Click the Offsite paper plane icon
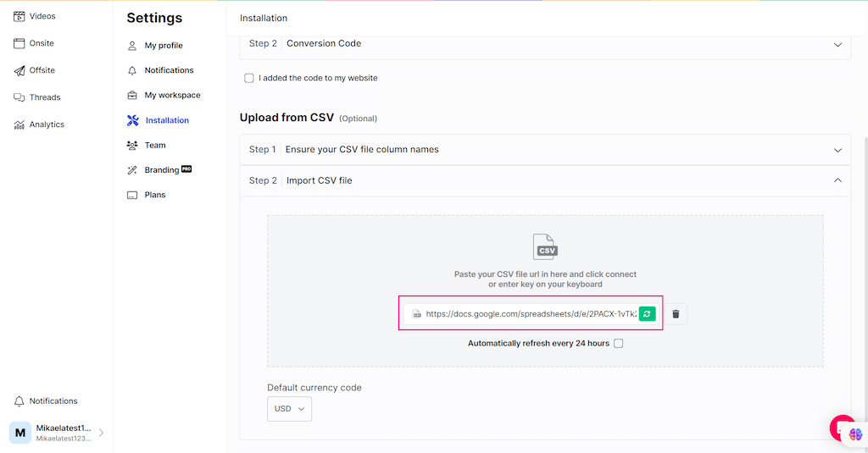The image size is (868, 453). [x=19, y=70]
